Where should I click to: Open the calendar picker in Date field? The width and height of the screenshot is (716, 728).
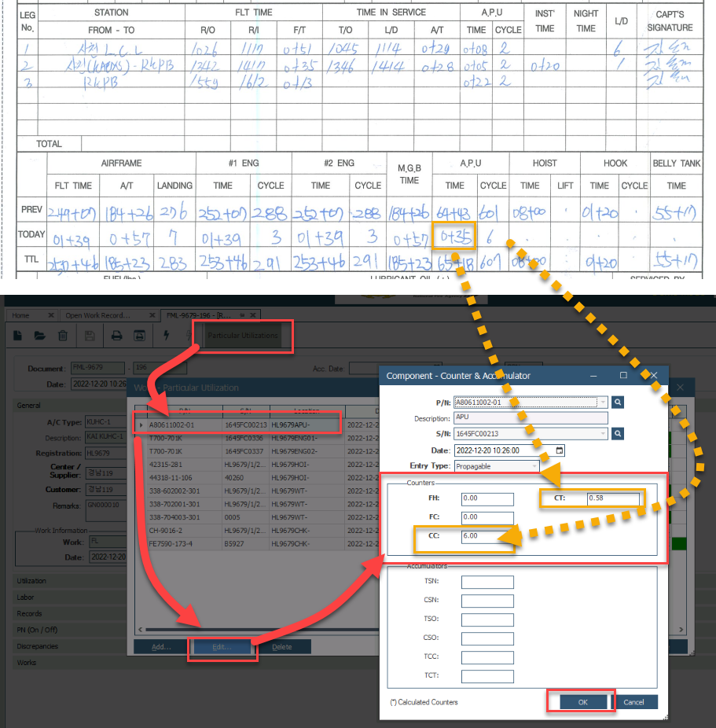560,450
